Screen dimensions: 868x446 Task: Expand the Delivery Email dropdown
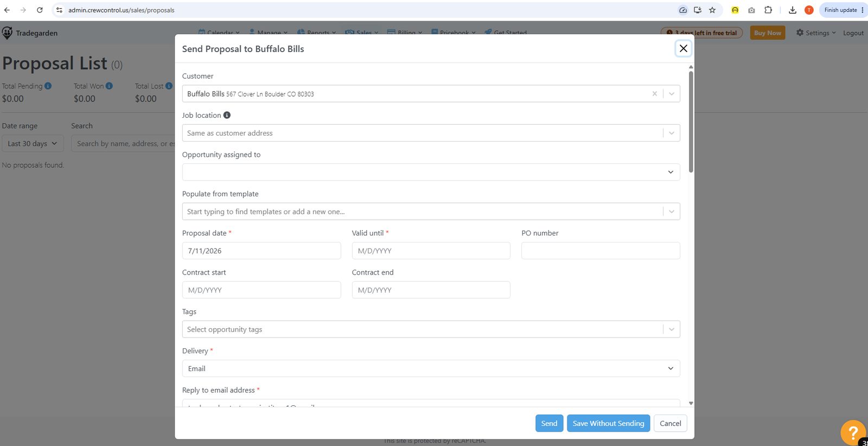431,368
